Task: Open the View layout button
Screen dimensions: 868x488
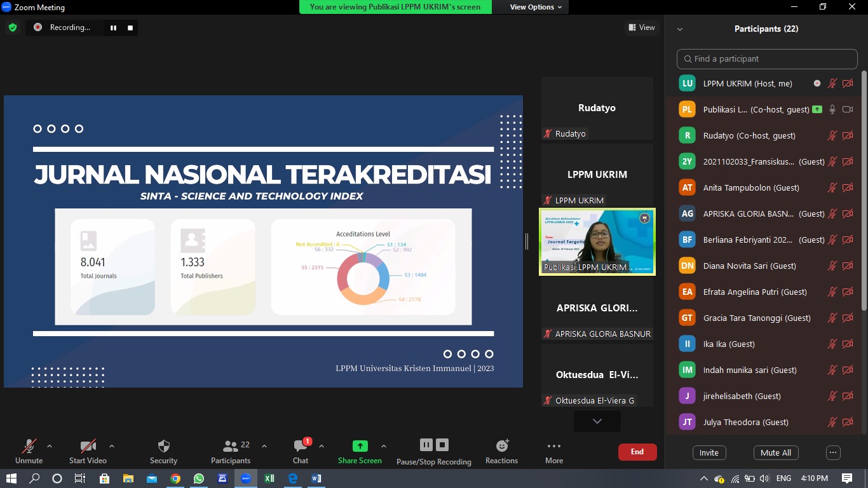Action: tap(641, 27)
